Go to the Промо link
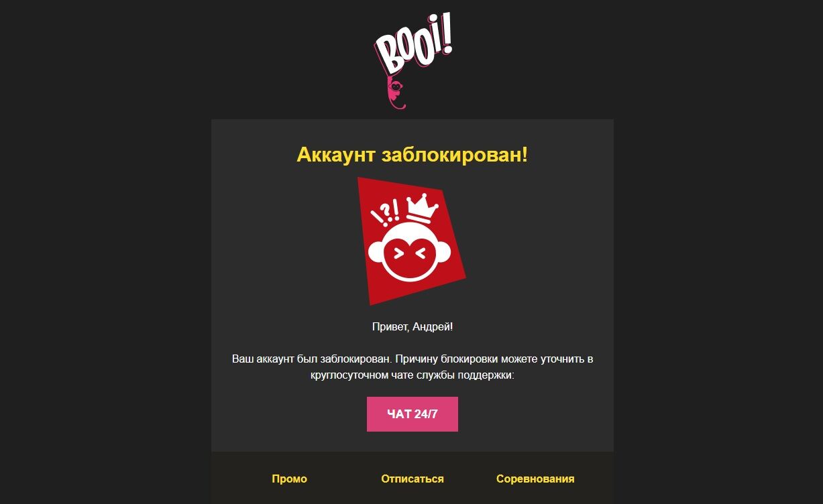This screenshot has width=823, height=504. [x=289, y=479]
